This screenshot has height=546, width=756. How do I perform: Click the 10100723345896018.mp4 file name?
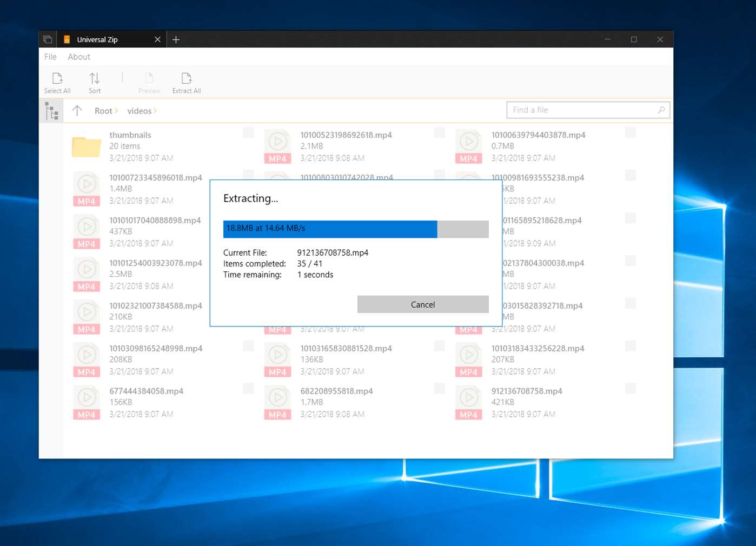[x=156, y=178]
